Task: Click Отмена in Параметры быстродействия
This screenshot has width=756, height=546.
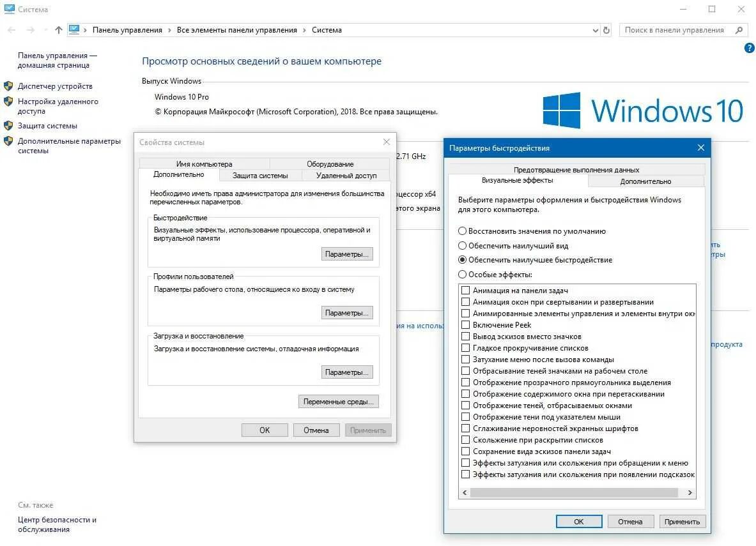Action: 630,522
